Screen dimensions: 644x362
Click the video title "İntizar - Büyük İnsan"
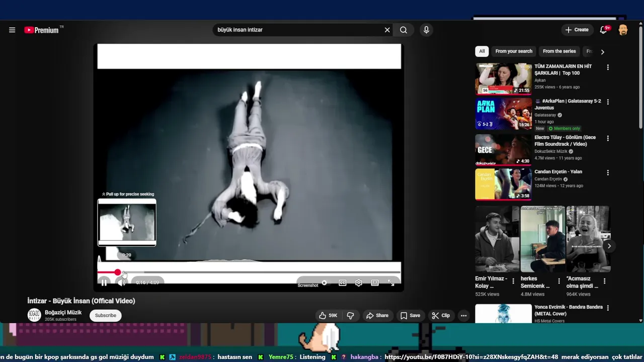click(x=81, y=301)
